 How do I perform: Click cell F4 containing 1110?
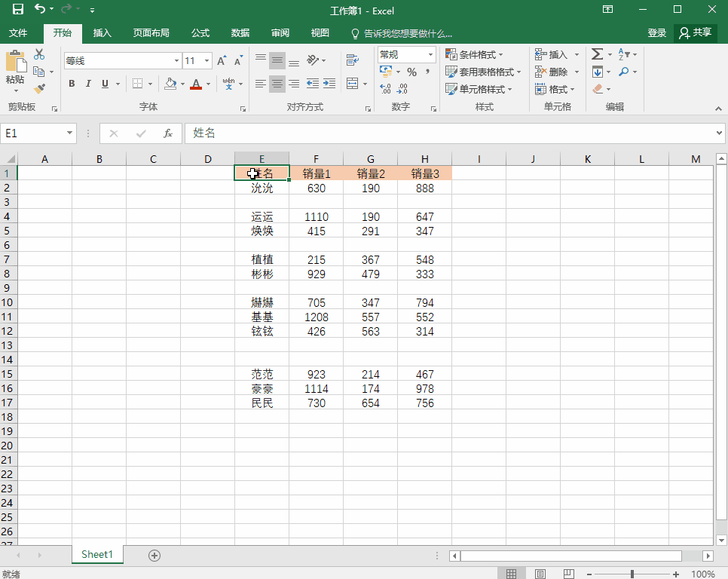click(x=317, y=217)
